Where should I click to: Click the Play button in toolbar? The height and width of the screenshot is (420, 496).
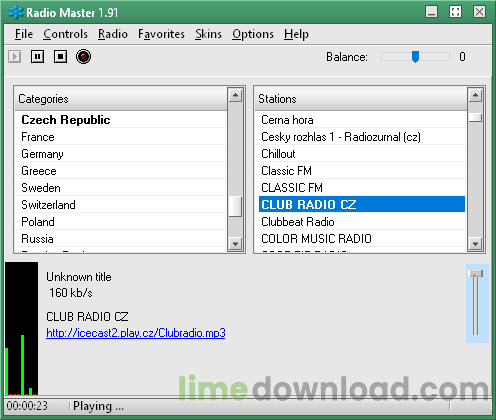coord(15,57)
